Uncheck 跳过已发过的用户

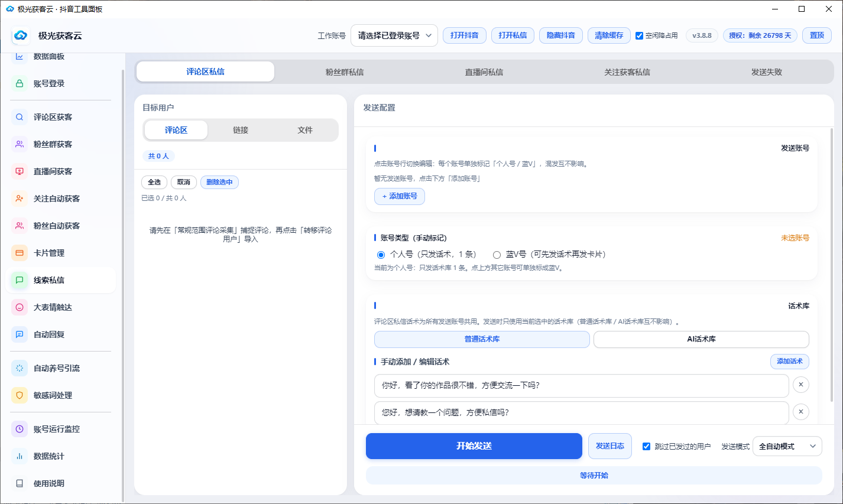pyautogui.click(x=646, y=446)
